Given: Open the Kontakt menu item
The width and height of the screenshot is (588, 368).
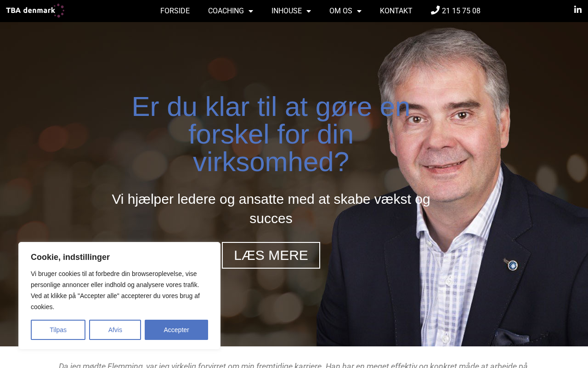Looking at the screenshot, I should click(396, 11).
